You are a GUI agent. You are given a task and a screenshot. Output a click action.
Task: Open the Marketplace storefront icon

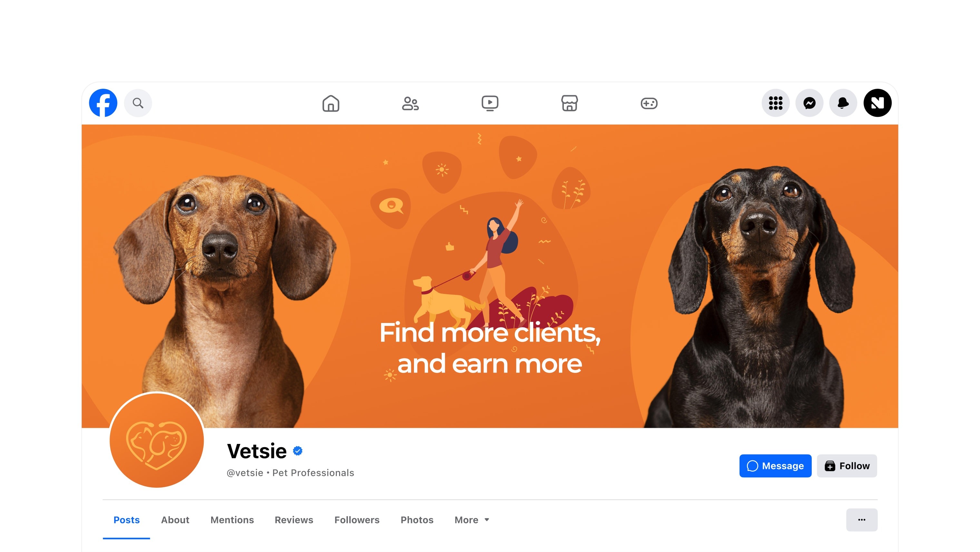click(570, 103)
